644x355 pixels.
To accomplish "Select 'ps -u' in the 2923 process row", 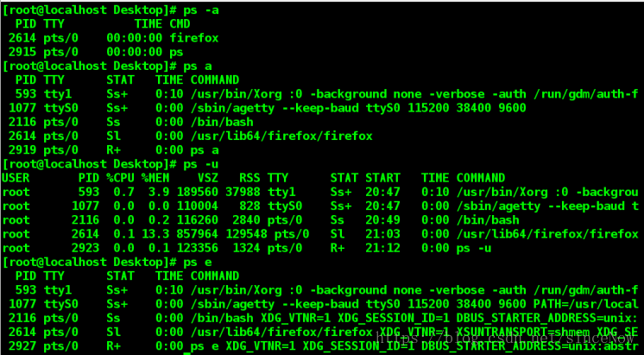I will (474, 248).
